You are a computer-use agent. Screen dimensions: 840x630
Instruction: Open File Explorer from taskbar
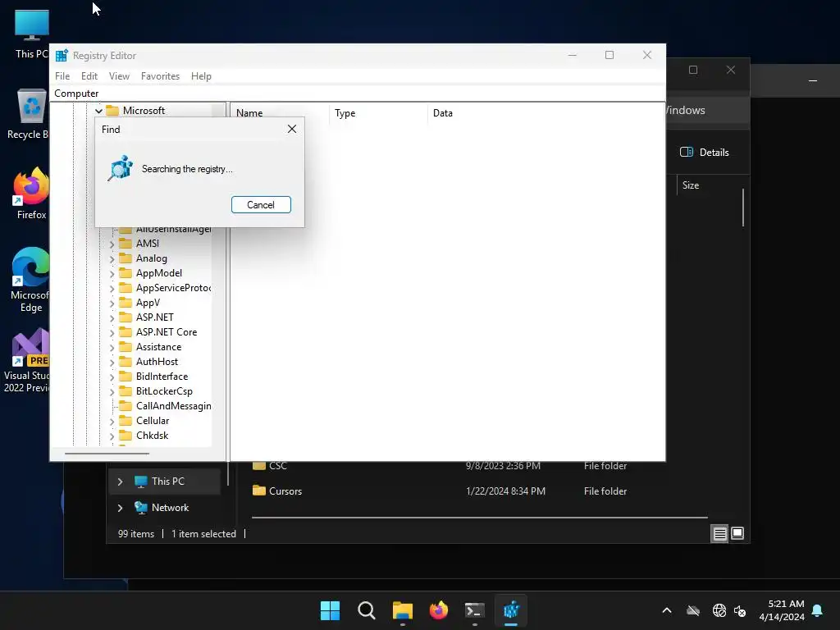[403, 610]
